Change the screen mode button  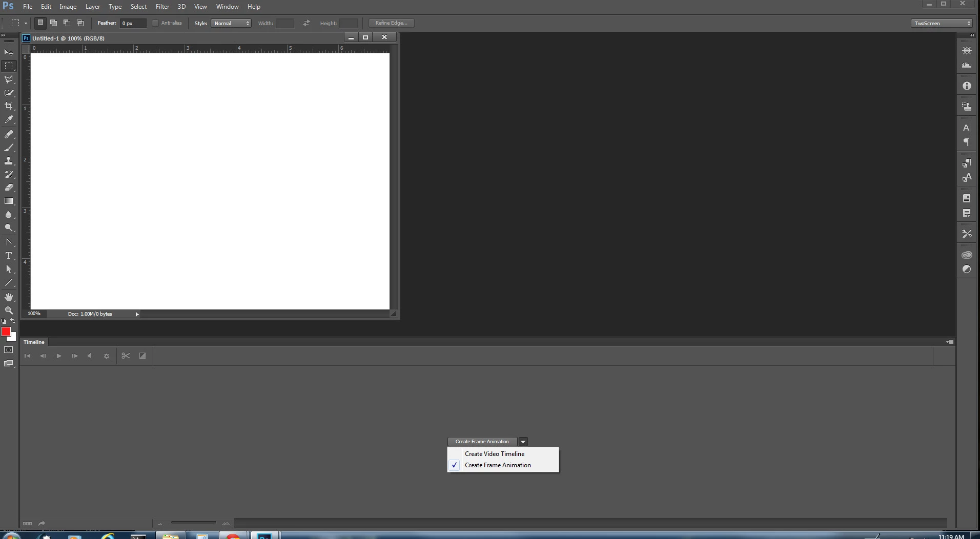[x=9, y=363]
